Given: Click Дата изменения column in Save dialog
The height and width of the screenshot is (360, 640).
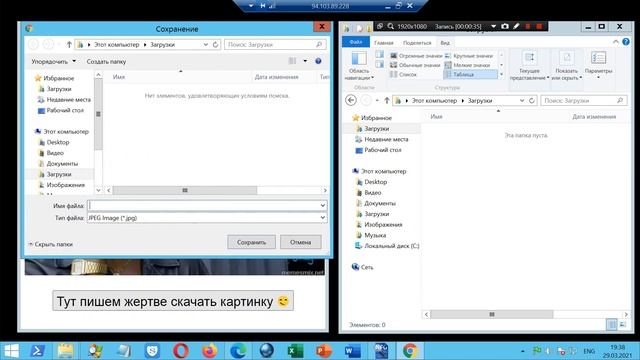Looking at the screenshot, I should (x=276, y=77).
